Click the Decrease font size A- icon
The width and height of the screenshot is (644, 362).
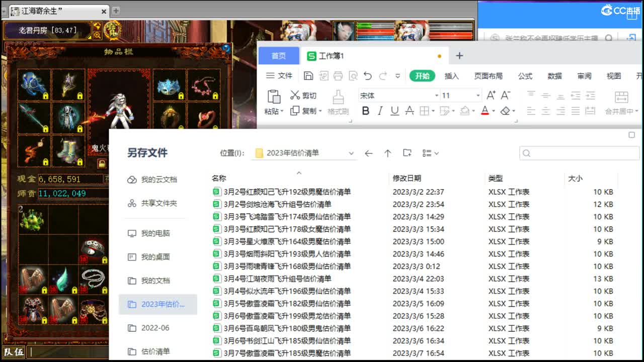point(506,95)
